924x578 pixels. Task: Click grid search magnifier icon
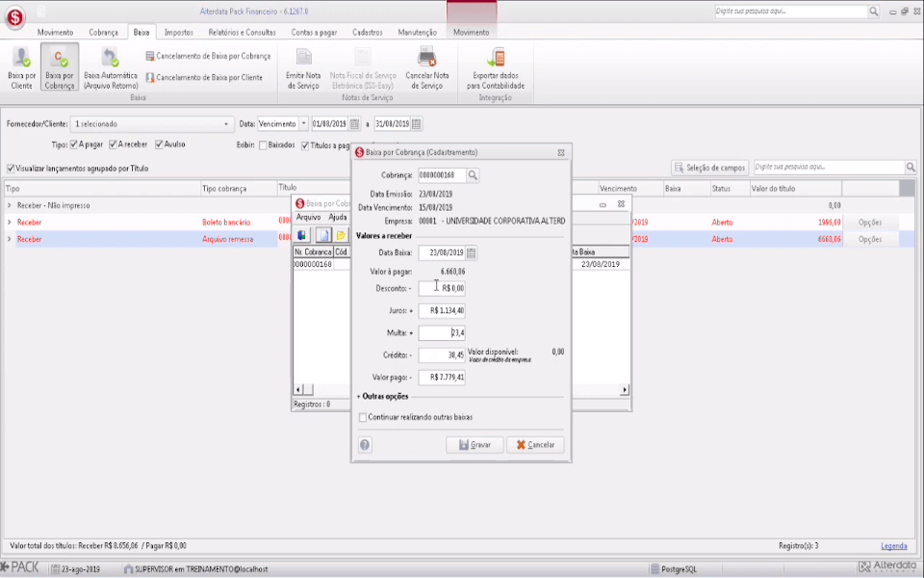(x=911, y=168)
